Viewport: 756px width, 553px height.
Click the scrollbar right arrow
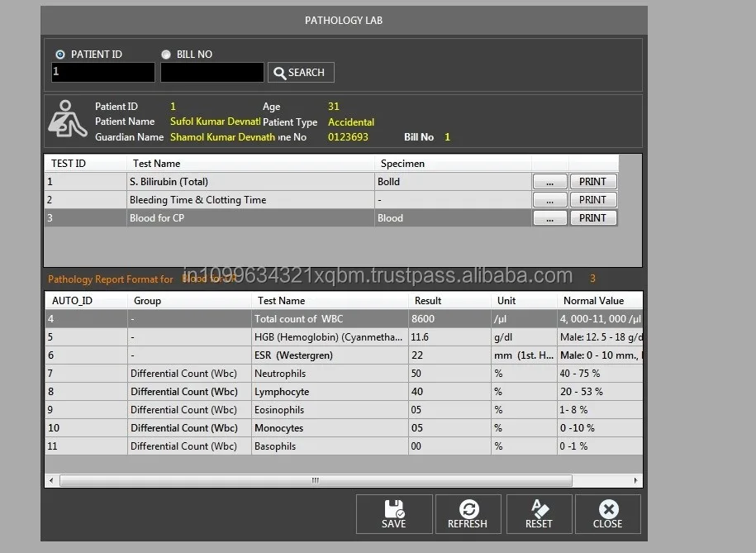[x=635, y=480]
